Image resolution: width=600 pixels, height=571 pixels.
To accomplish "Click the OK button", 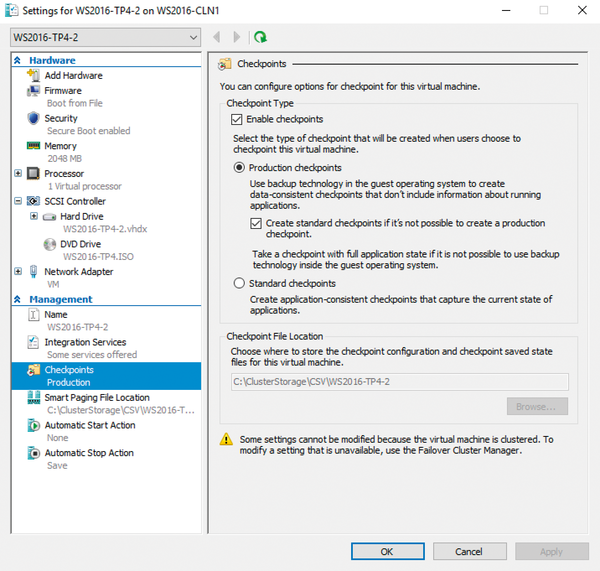I will 388,551.
